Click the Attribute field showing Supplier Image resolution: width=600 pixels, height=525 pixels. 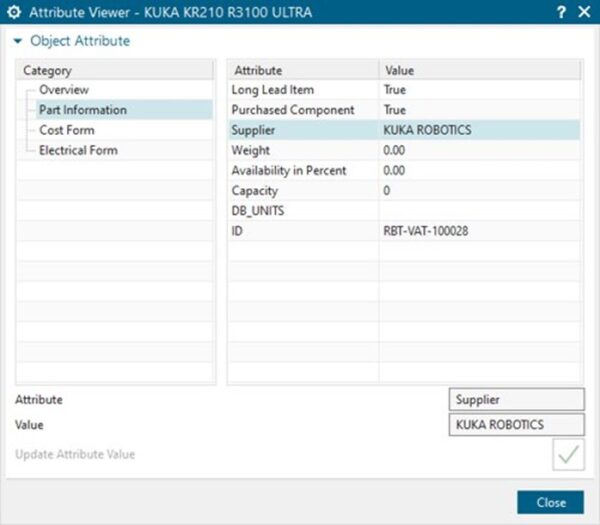[x=515, y=399]
